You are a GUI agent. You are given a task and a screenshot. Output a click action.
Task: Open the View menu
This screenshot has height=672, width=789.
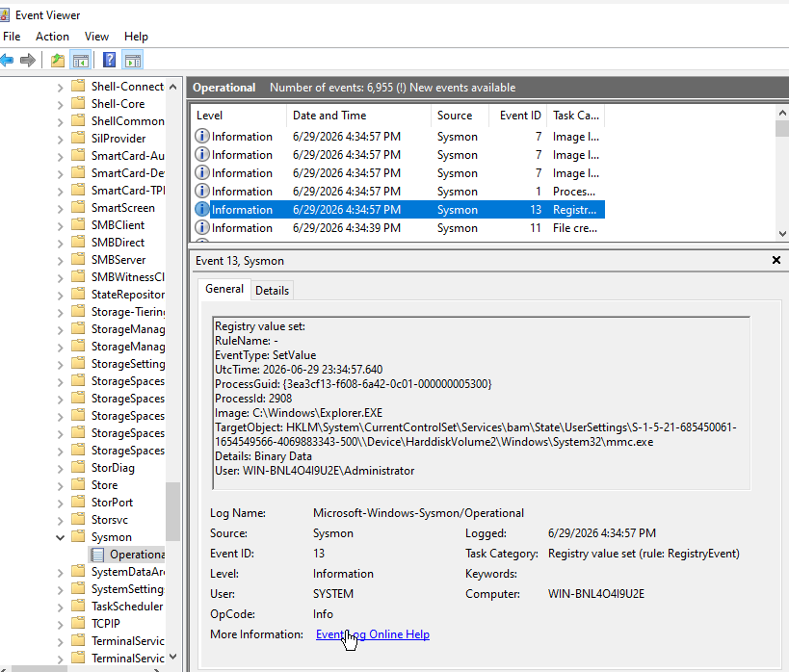[96, 37]
